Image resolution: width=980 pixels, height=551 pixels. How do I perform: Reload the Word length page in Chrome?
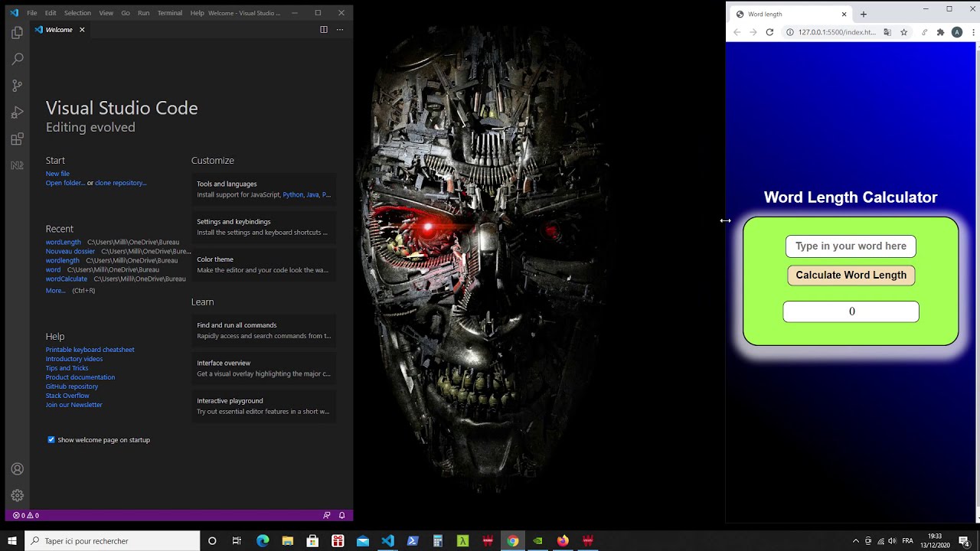[x=769, y=32]
